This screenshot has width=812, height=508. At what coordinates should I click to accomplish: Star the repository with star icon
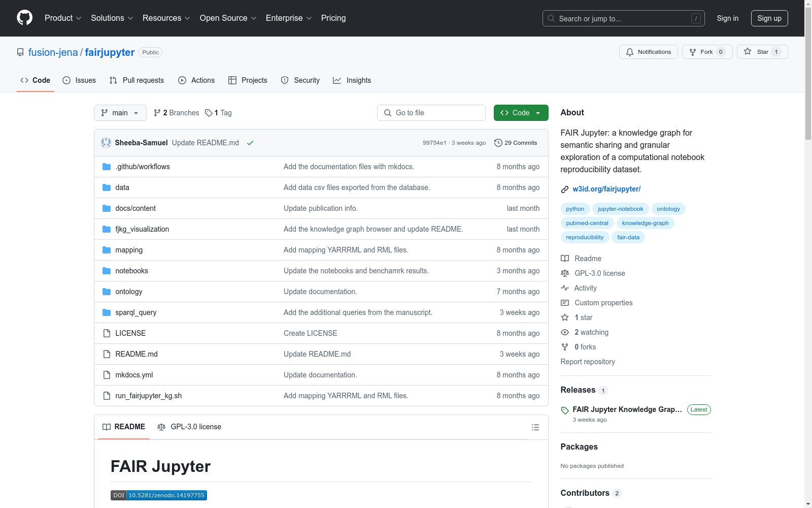coord(748,51)
